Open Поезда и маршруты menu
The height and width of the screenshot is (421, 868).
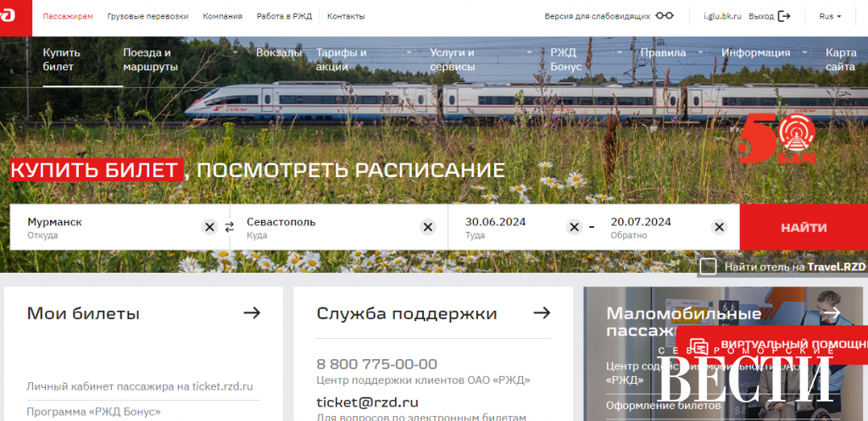click(151, 60)
